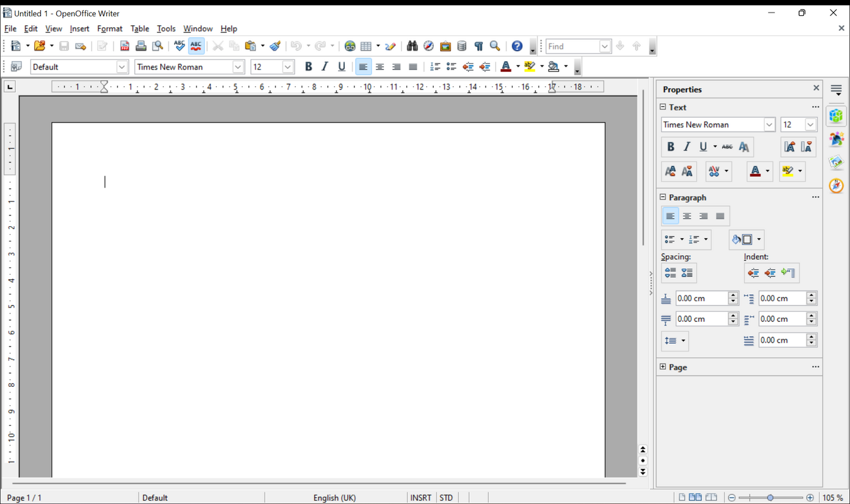850x504 pixels.
Task: Click Export Directly as PDF icon
Action: 124,46
